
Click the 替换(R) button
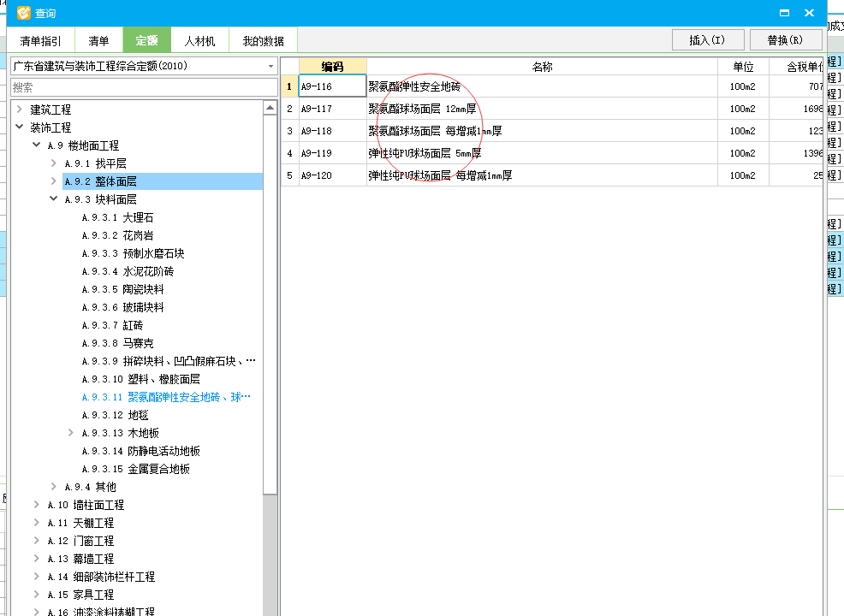click(785, 40)
